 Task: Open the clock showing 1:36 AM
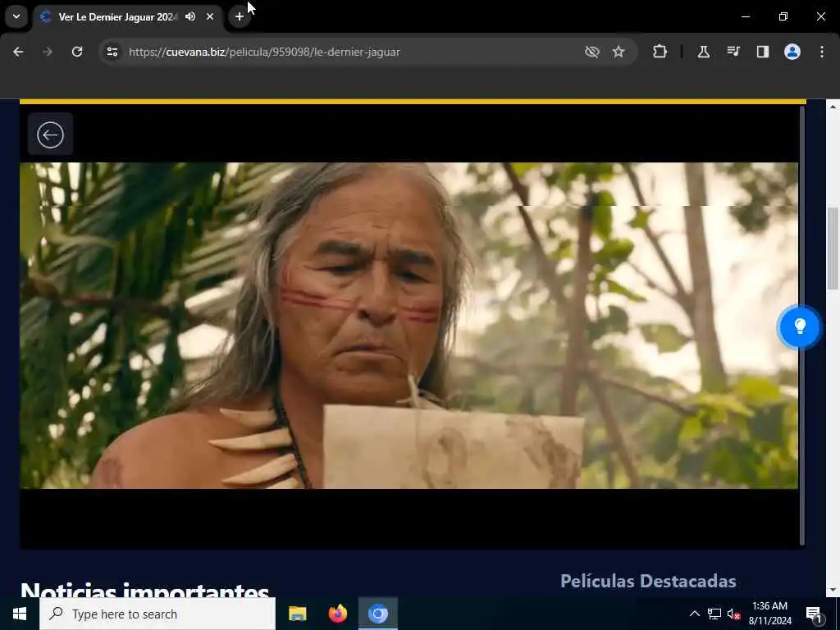click(769, 614)
